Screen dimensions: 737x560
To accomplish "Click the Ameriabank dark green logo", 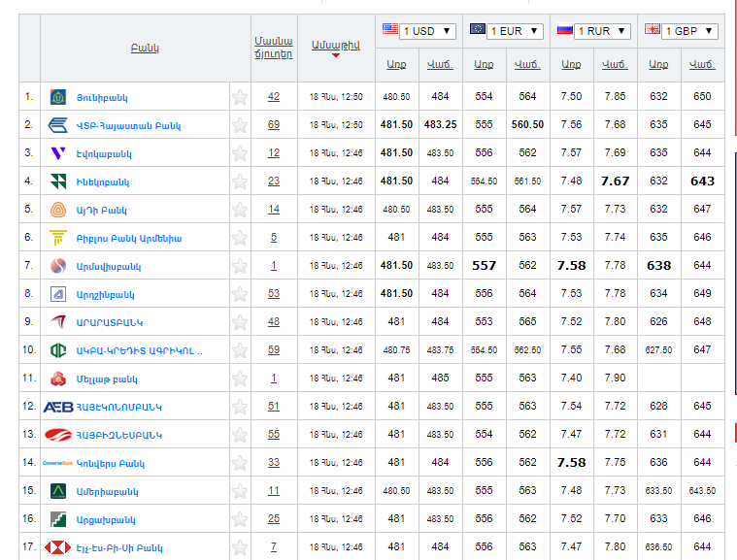I will [x=58, y=491].
